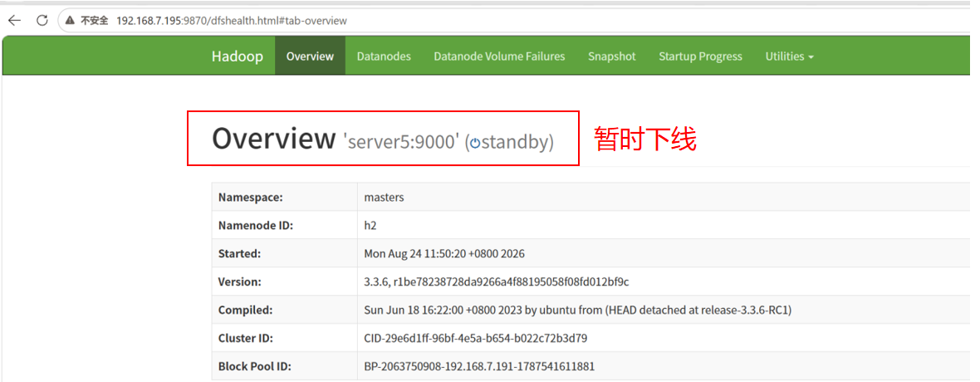Image resolution: width=980 pixels, height=382 pixels.
Task: Open the Startup Progress tab
Action: coord(701,56)
